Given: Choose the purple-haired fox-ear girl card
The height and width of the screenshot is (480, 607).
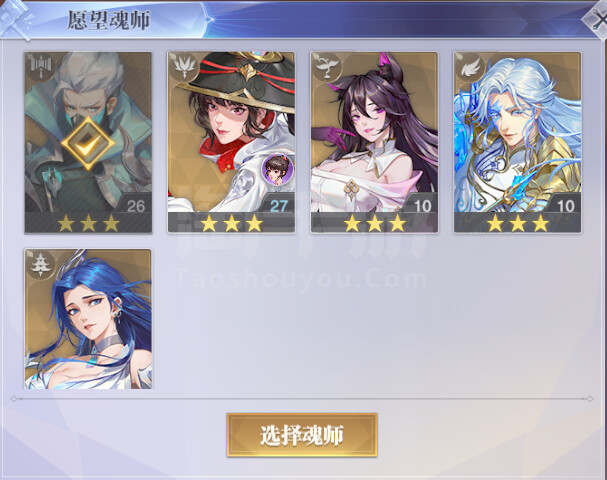Looking at the screenshot, I should pyautogui.click(x=374, y=142).
